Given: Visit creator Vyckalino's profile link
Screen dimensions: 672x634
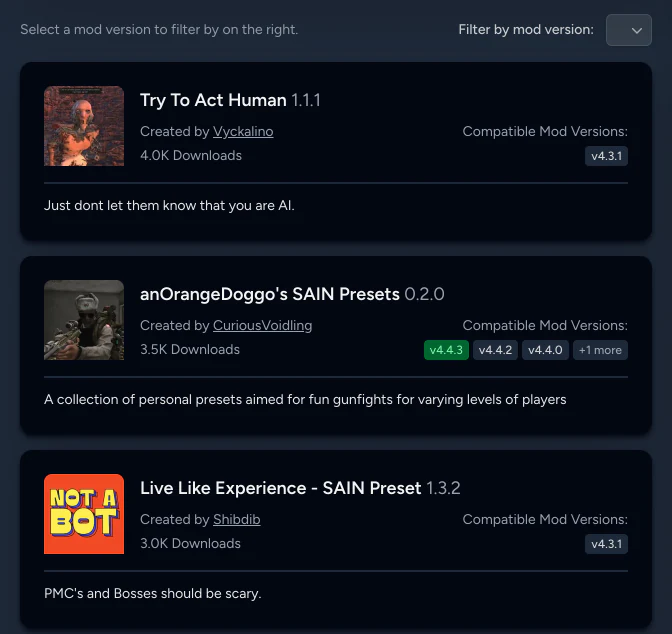Looking at the screenshot, I should 243,131.
